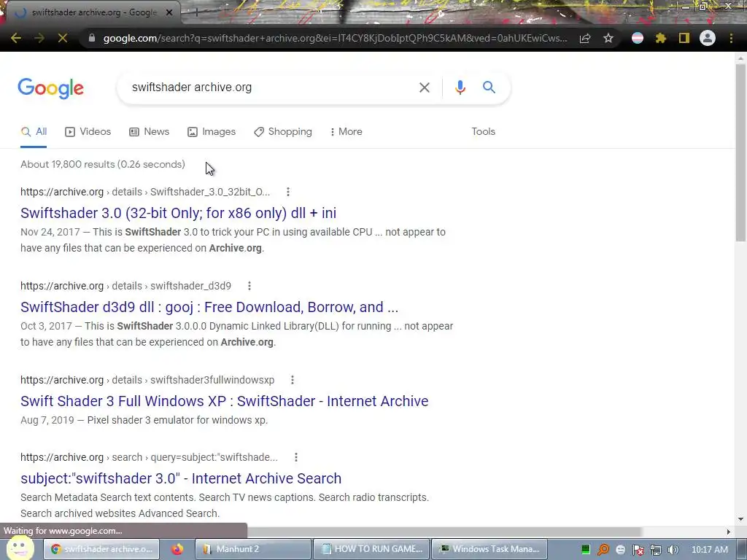
Task: Open options menu for archive.org search result
Action: click(x=296, y=457)
